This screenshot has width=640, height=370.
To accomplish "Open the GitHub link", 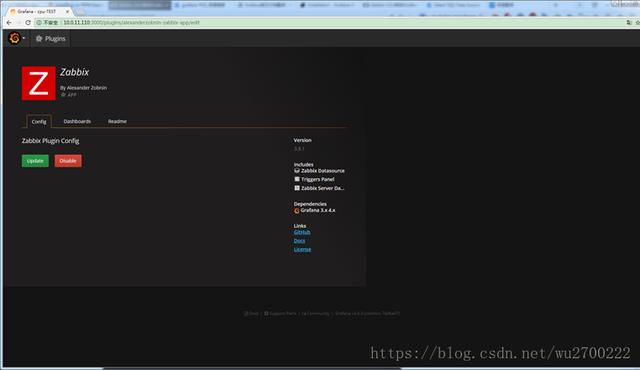I will [x=302, y=232].
